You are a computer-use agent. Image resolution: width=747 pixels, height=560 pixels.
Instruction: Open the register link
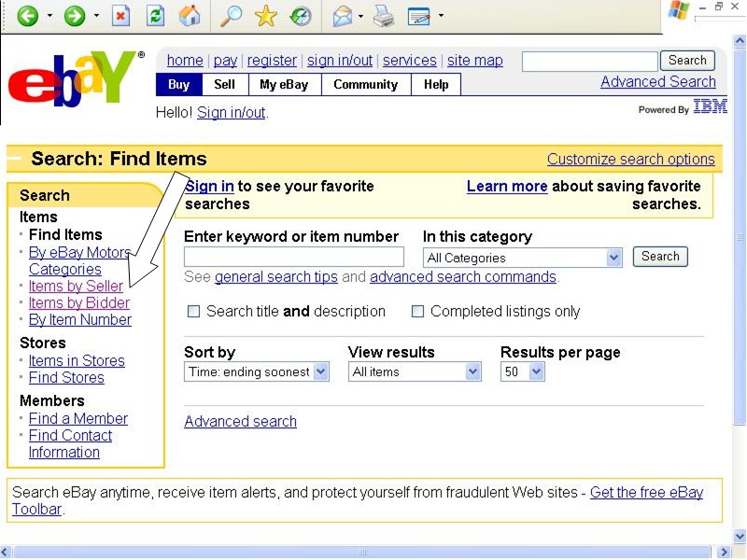click(272, 61)
